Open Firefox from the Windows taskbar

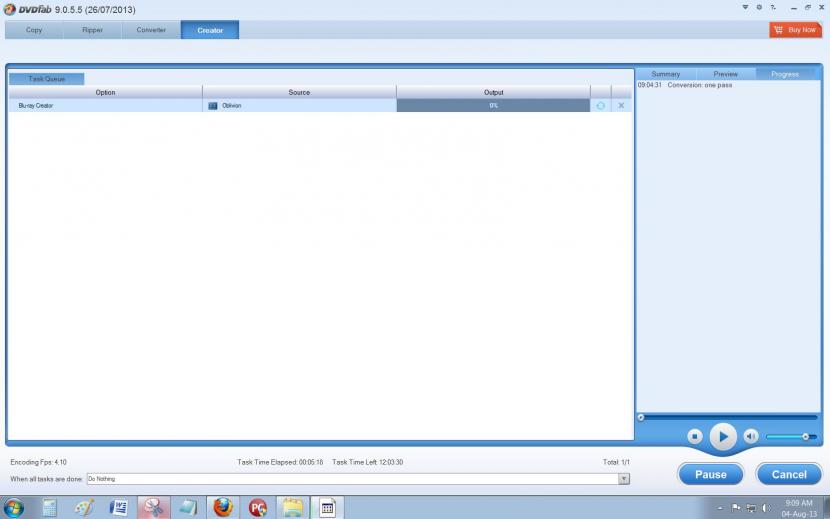[x=222, y=507]
